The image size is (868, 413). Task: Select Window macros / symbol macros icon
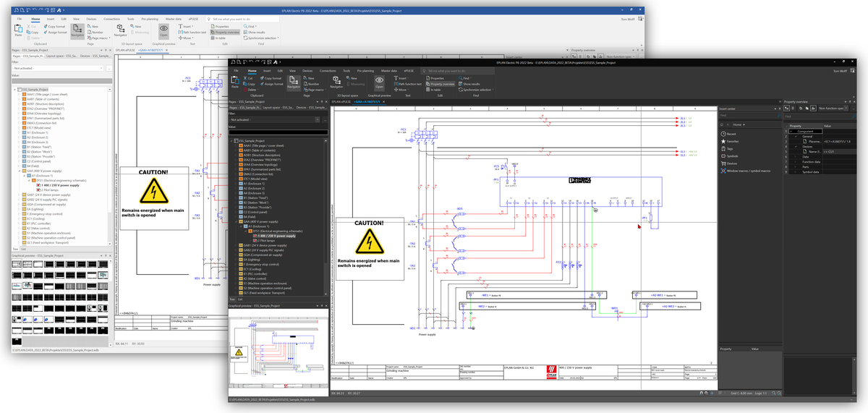click(x=723, y=170)
